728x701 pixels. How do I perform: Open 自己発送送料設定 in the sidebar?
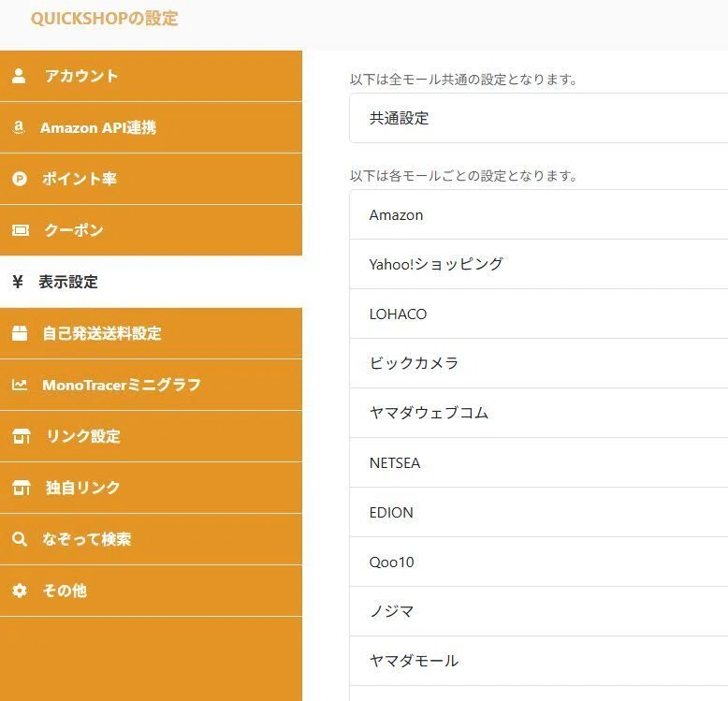[x=151, y=333]
